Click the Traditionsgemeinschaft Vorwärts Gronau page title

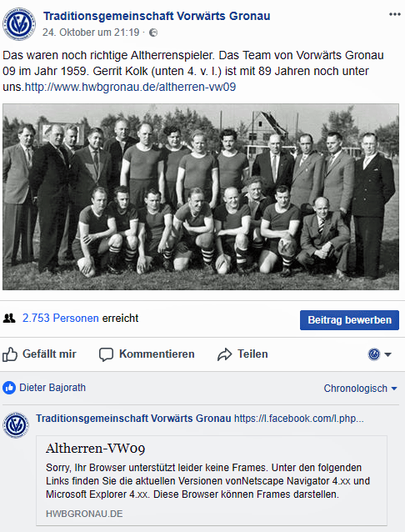(157, 16)
